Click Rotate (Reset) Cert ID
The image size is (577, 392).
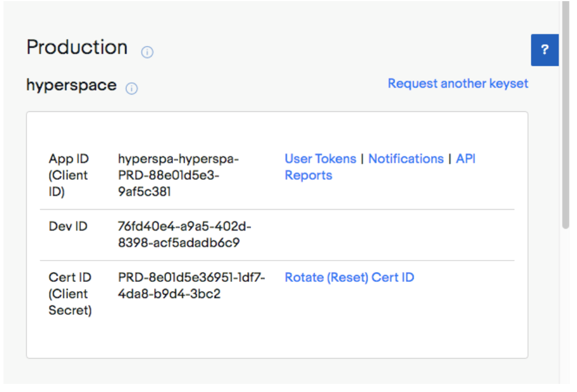pos(349,277)
